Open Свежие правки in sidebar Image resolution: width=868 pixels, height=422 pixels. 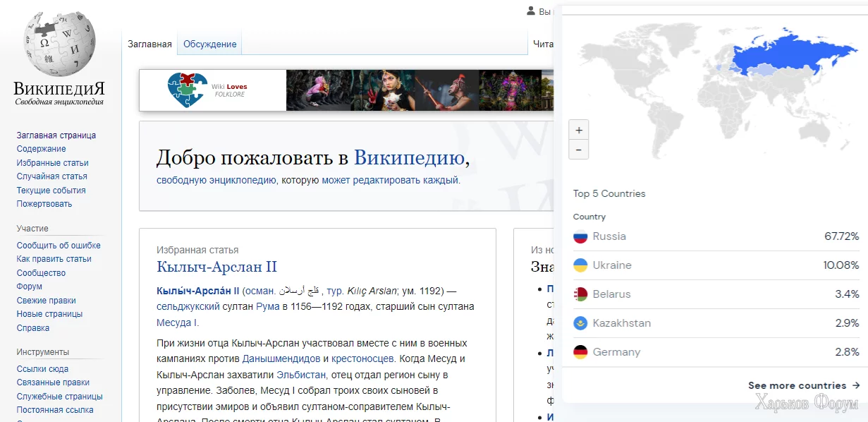click(47, 301)
